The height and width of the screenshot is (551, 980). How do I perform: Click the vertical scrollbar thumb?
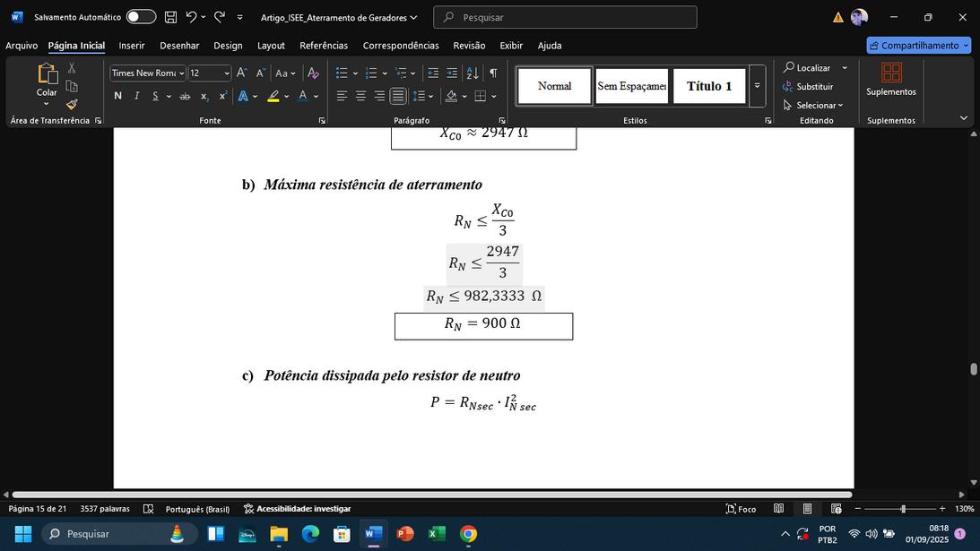click(973, 369)
